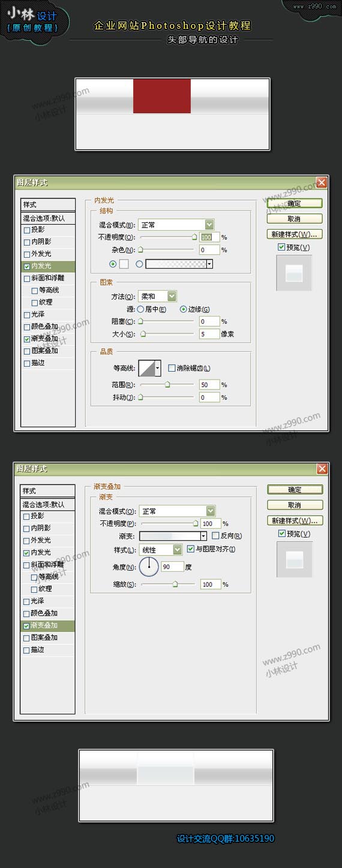
Task: Enable 内阴影 checkbox in Inner Glow dialog
Action: click(26, 242)
